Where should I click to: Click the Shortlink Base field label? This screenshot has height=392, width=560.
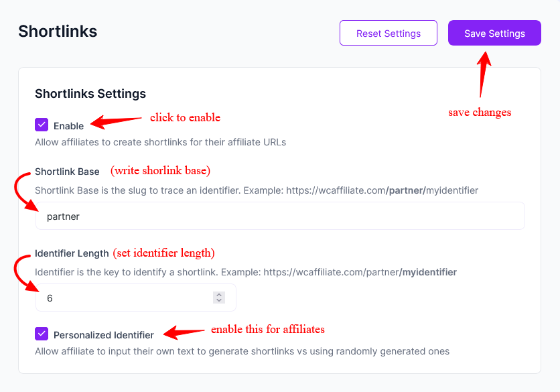pos(67,172)
